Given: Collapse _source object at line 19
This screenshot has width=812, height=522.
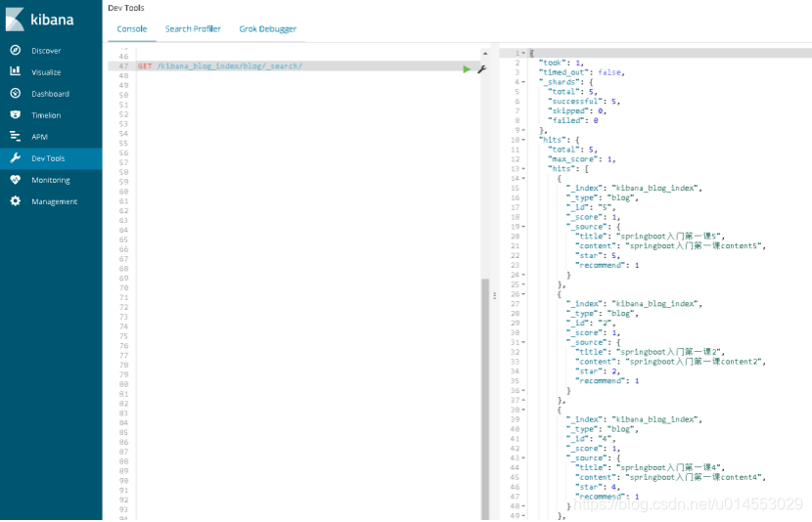Looking at the screenshot, I should pyautogui.click(x=523, y=227).
